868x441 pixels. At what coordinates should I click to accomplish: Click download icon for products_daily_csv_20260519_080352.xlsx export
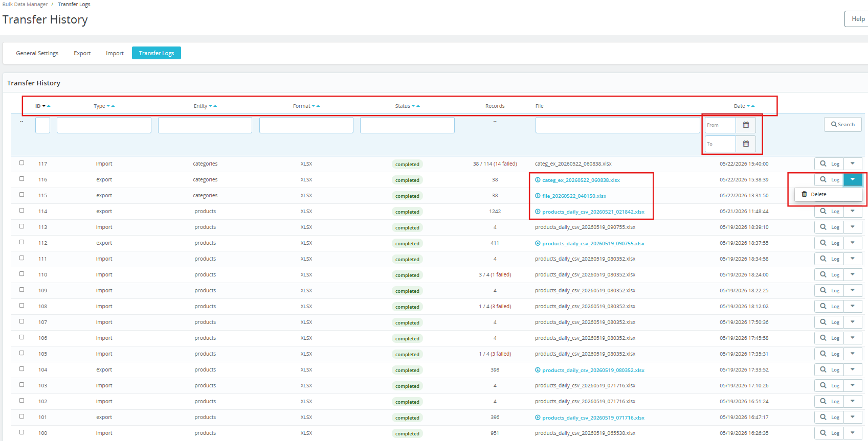[x=538, y=370]
